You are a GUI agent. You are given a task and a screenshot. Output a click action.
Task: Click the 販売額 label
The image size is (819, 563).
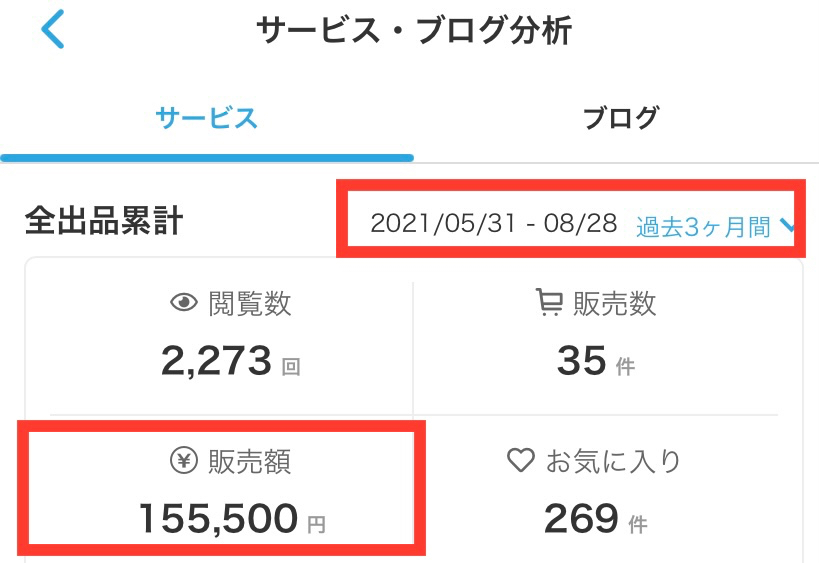click(x=250, y=461)
